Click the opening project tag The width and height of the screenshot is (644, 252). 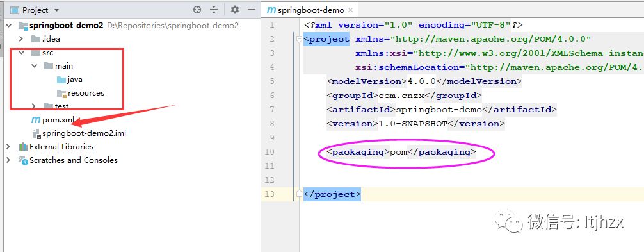click(x=327, y=40)
